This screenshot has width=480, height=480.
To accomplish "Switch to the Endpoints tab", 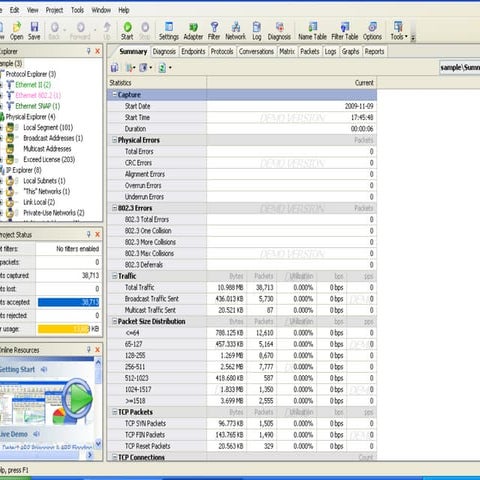I will [x=193, y=51].
